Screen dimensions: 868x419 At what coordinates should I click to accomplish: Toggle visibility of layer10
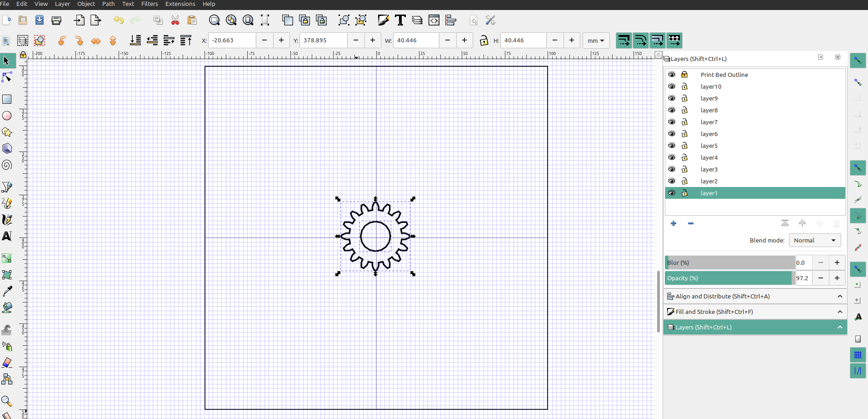[x=672, y=86]
